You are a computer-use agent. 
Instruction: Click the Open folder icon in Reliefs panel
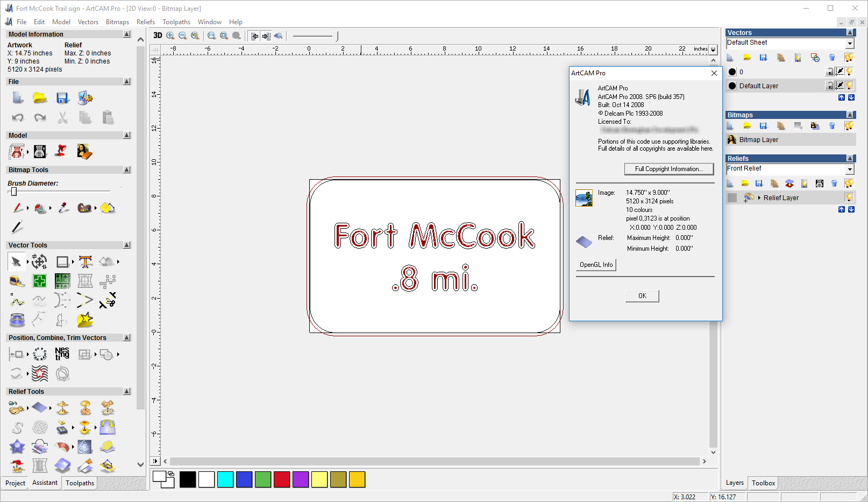coord(745,183)
